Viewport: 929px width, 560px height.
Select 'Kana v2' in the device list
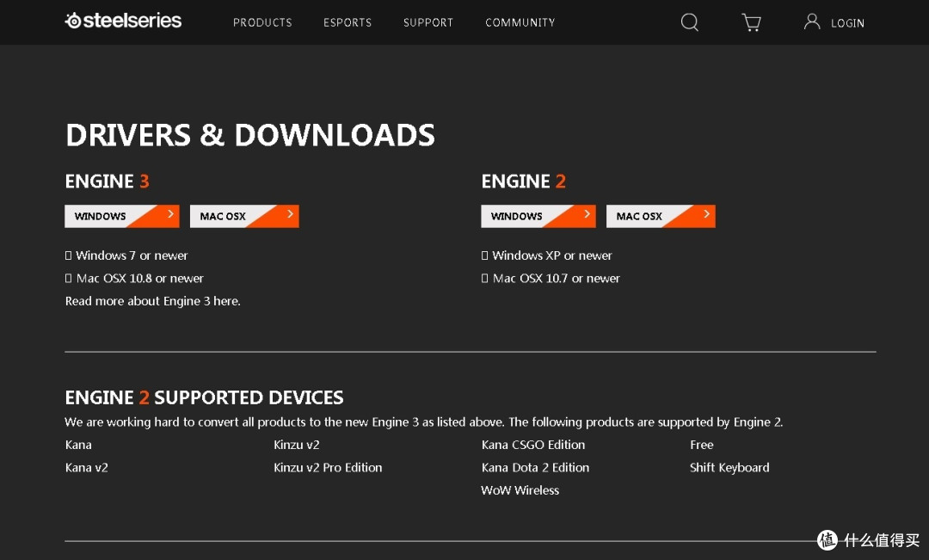click(x=87, y=468)
